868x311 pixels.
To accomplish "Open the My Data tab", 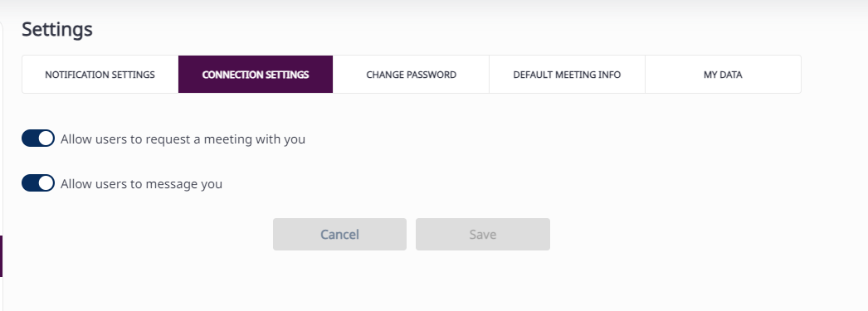I will coord(723,74).
